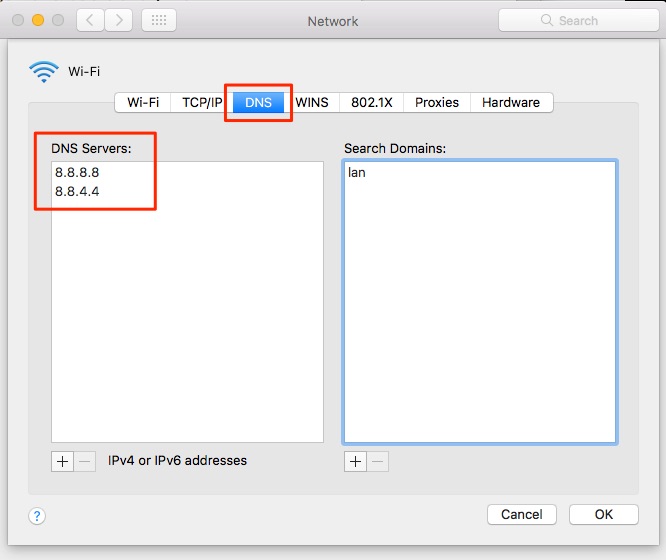Switch to the TCP/IP tab
The width and height of the screenshot is (666, 560).
click(x=202, y=102)
